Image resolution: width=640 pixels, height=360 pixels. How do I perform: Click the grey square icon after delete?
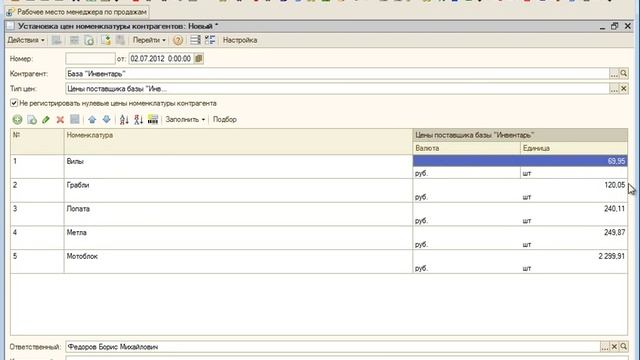pyautogui.click(x=75, y=120)
